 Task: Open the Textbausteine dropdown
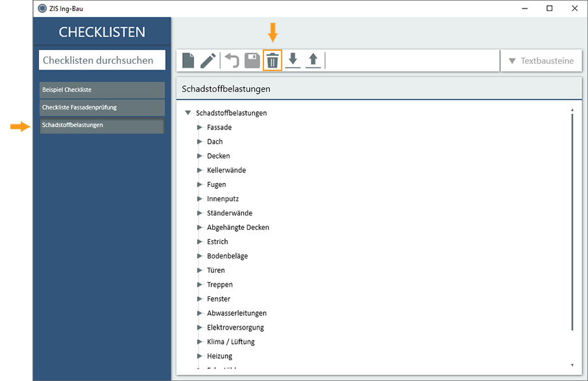coord(541,61)
